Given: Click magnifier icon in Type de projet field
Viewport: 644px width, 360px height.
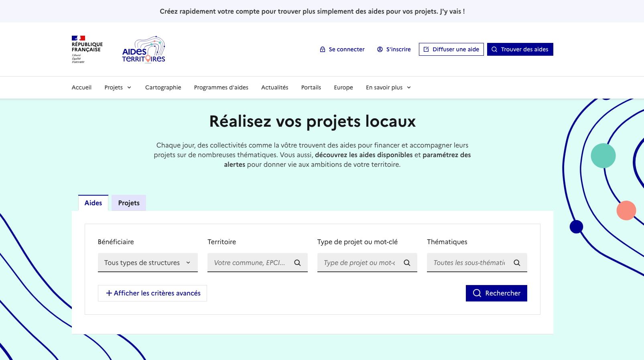Looking at the screenshot, I should click(407, 263).
